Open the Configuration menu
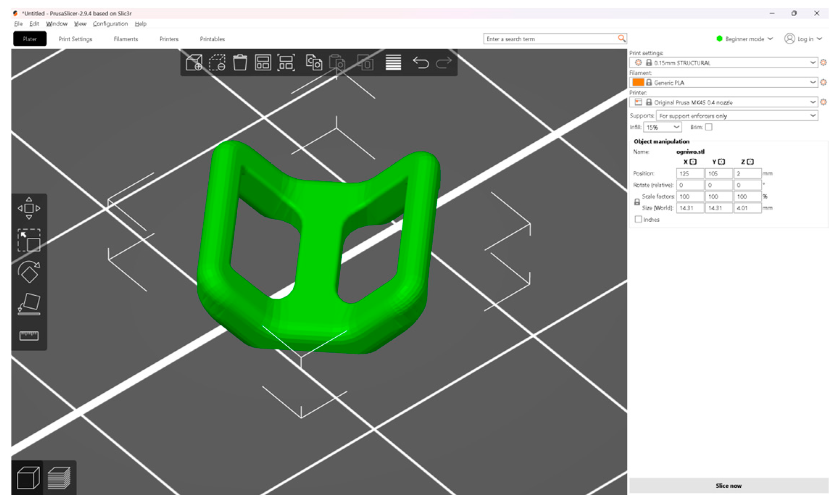837x504 pixels. click(110, 24)
